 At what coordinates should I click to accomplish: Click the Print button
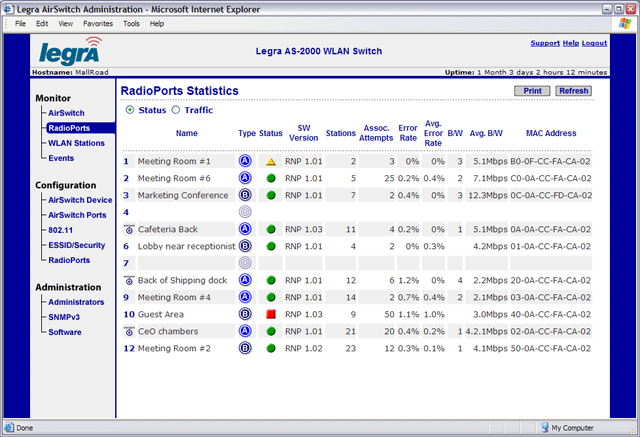click(x=532, y=91)
